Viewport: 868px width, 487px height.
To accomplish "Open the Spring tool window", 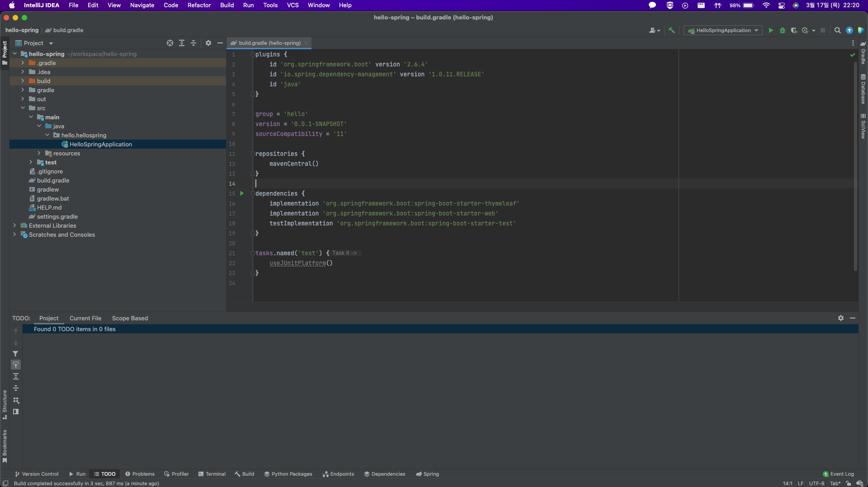I will [x=427, y=474].
